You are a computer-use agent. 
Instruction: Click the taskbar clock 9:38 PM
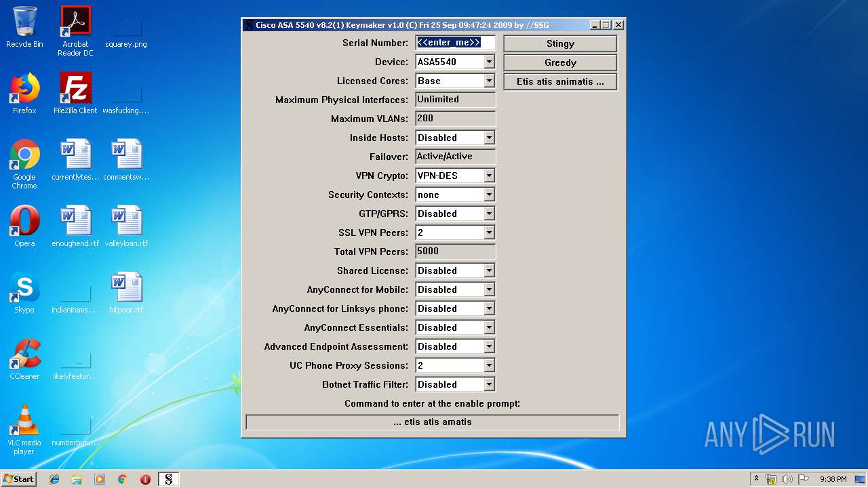[833, 479]
